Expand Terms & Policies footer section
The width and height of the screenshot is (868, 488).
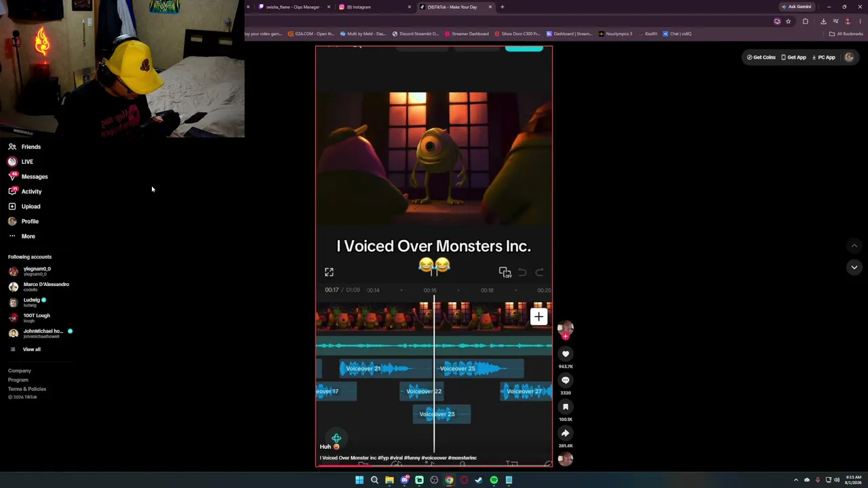pos(27,389)
